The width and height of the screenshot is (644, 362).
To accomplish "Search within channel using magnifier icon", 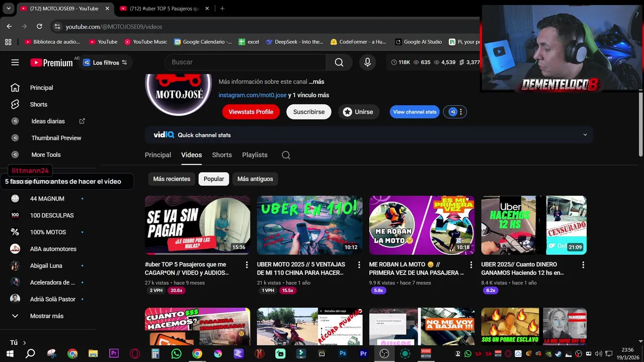I will click(286, 155).
